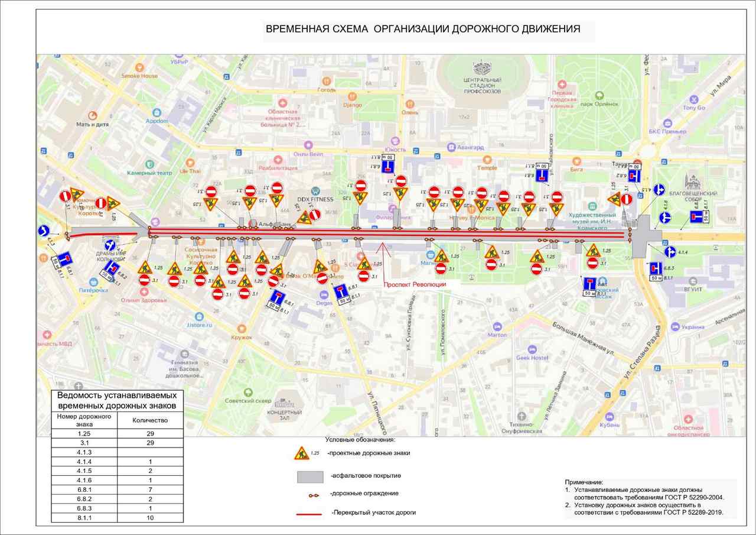The width and height of the screenshot is (756, 535).
Task: Click the 6.8.3 table cell
Action: [x=84, y=509]
